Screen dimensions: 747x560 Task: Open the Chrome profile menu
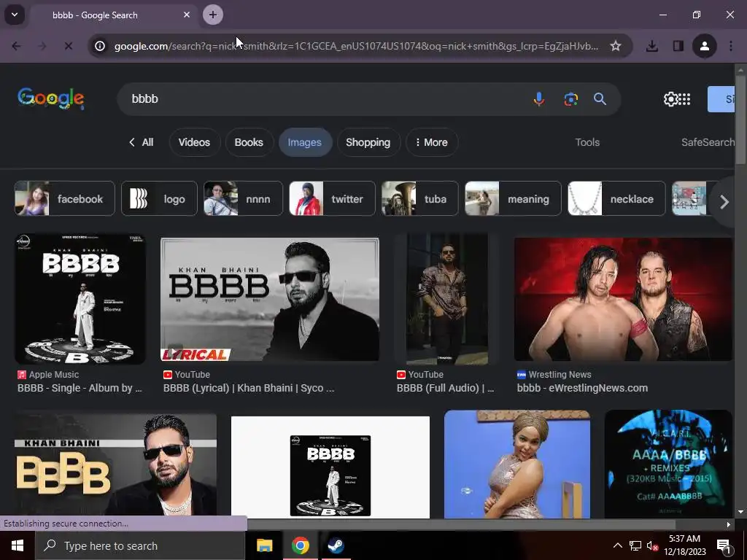704,46
